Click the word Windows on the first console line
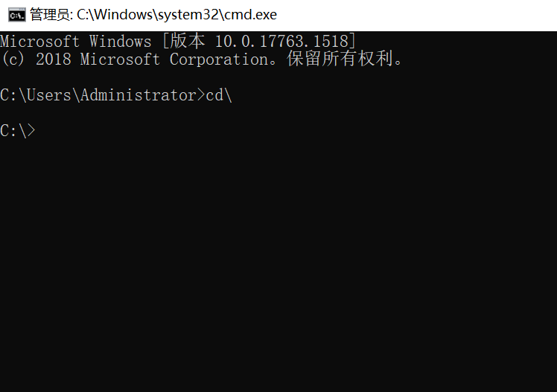The height and width of the screenshot is (392, 557). pos(121,42)
